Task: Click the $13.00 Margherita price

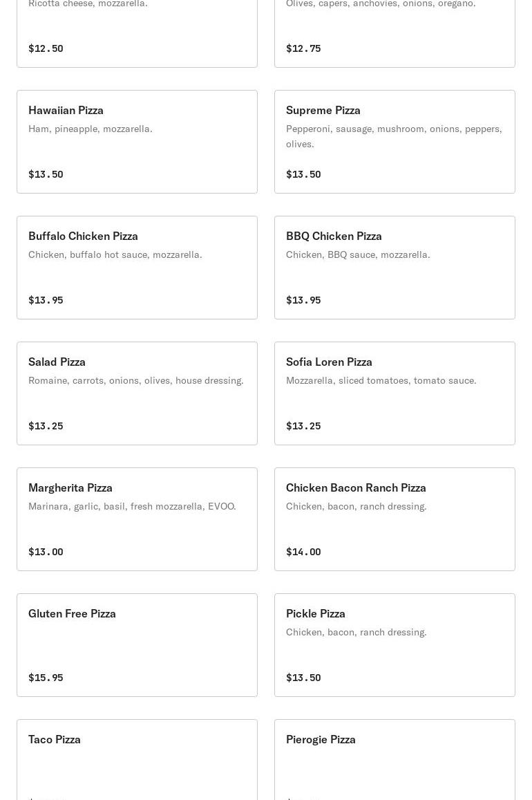Action: coord(46,552)
